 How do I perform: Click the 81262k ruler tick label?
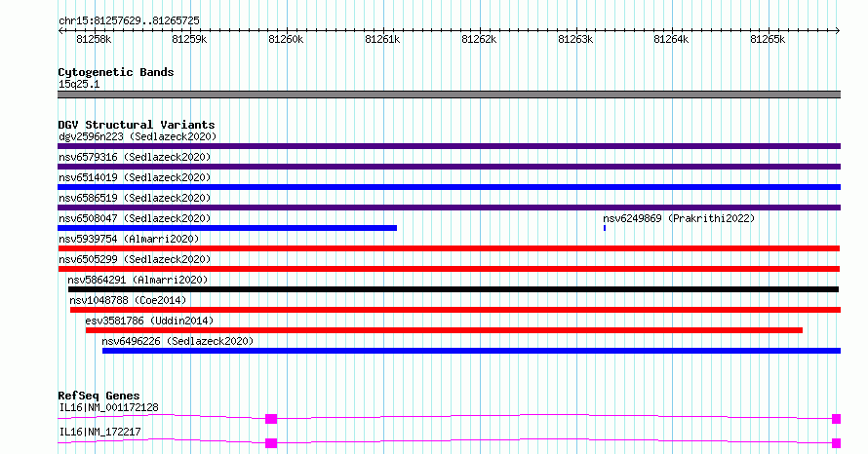[x=479, y=39]
